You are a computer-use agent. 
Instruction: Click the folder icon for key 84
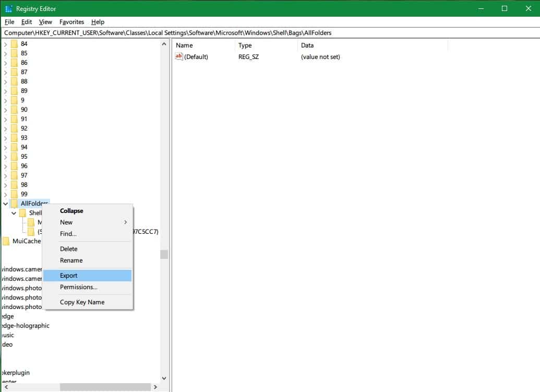click(x=14, y=43)
